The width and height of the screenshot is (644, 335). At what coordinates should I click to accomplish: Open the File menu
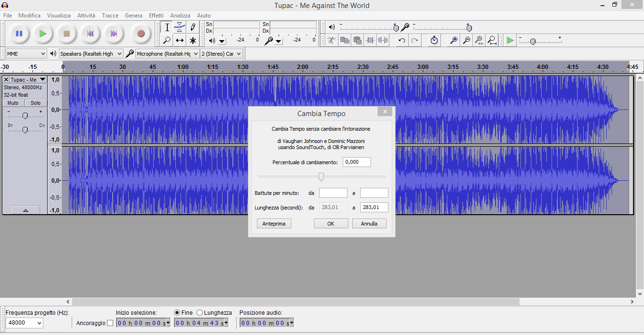coord(8,16)
